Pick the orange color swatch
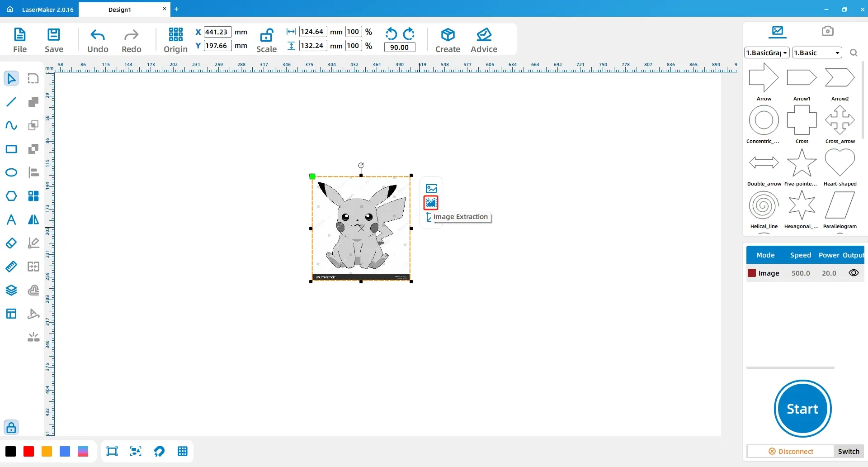This screenshot has height=467, width=868. point(47,451)
